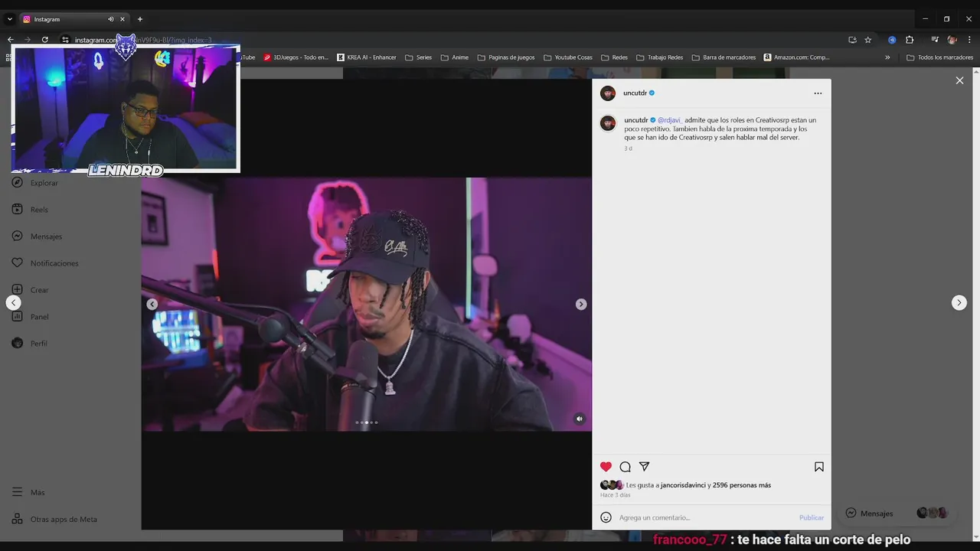Open Amazon.com bookmark
The height and width of the screenshot is (551, 980).
click(x=796, y=57)
